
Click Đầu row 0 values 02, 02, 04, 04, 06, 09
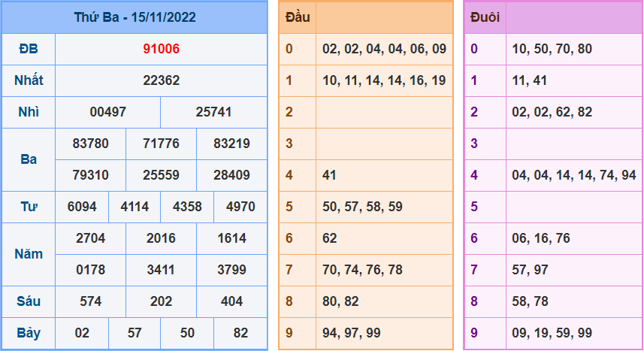point(385,49)
